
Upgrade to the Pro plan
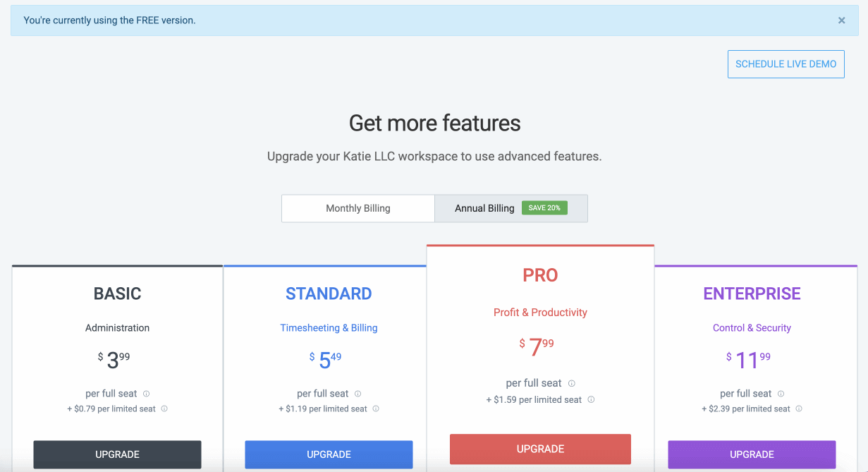point(540,449)
